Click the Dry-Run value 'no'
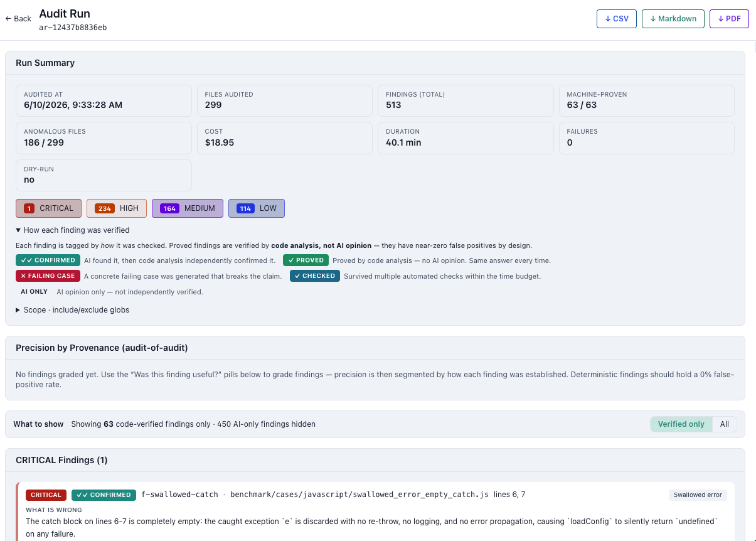 [29, 179]
